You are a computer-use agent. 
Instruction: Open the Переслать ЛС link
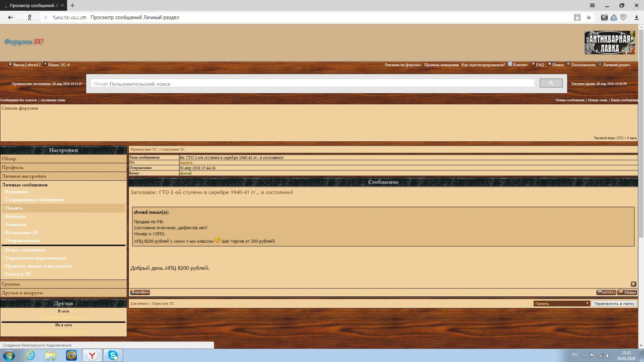coord(163,304)
